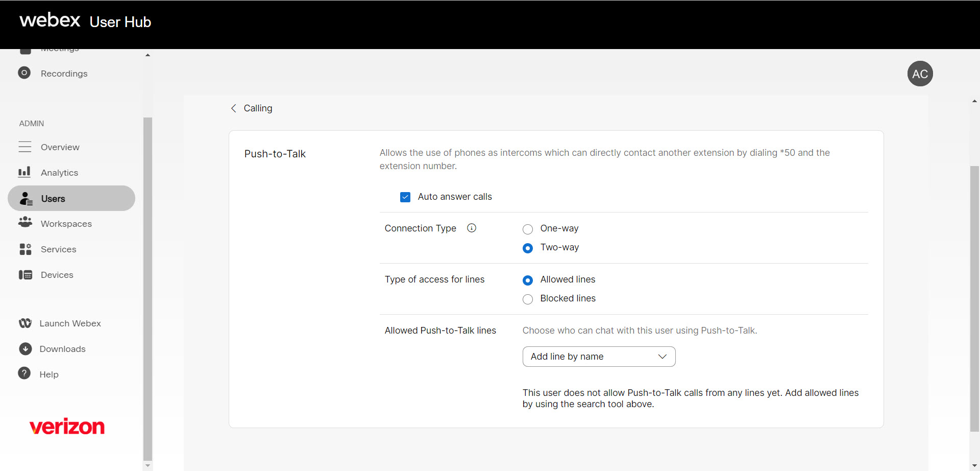The width and height of the screenshot is (980, 471).
Task: Click the Overview list icon
Action: 25,147
